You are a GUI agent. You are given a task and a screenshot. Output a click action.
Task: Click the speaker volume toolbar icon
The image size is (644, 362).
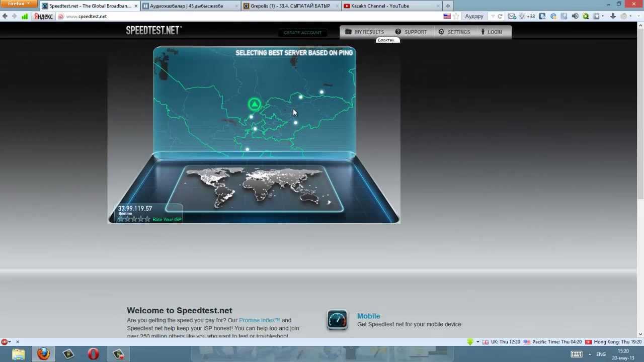[575, 17]
